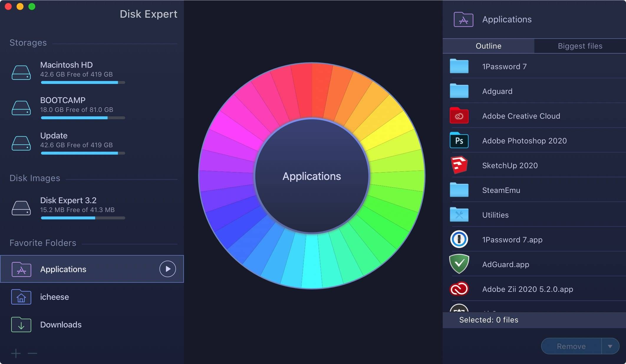Open the icheese home folder

(54, 297)
